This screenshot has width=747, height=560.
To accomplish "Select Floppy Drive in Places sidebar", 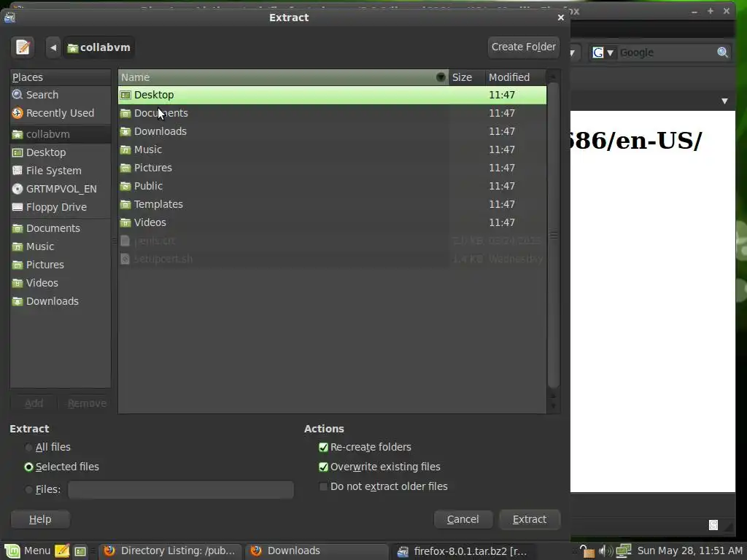I will click(61, 207).
